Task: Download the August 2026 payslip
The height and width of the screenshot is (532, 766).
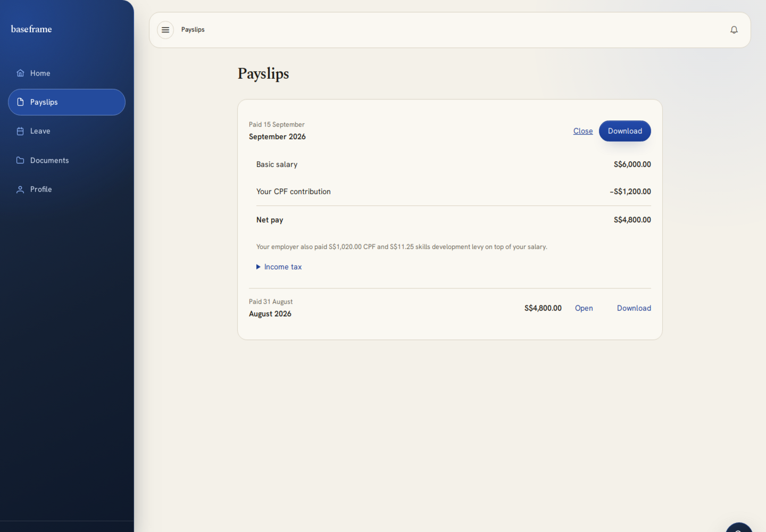Action: [x=634, y=308]
